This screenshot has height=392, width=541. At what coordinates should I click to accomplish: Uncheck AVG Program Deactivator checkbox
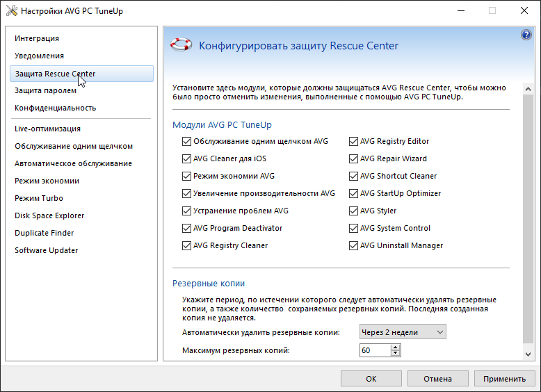[x=186, y=228]
